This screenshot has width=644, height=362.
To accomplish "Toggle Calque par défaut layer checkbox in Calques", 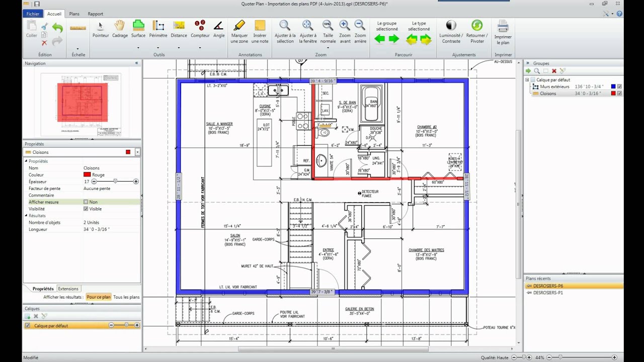I will click(x=28, y=325).
